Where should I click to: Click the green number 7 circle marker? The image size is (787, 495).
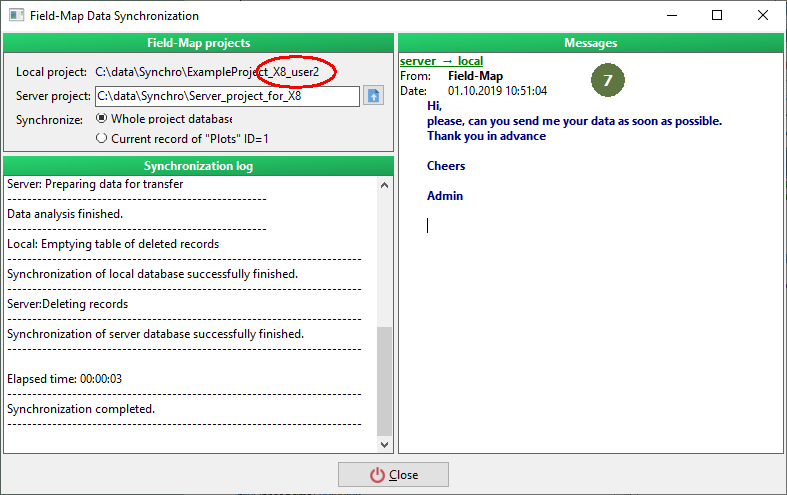608,80
